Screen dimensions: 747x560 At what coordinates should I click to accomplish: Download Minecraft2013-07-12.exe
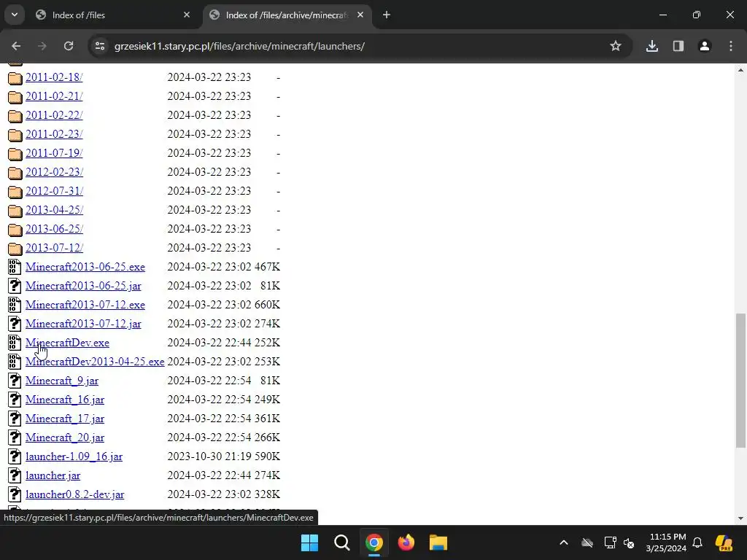pyautogui.click(x=85, y=305)
